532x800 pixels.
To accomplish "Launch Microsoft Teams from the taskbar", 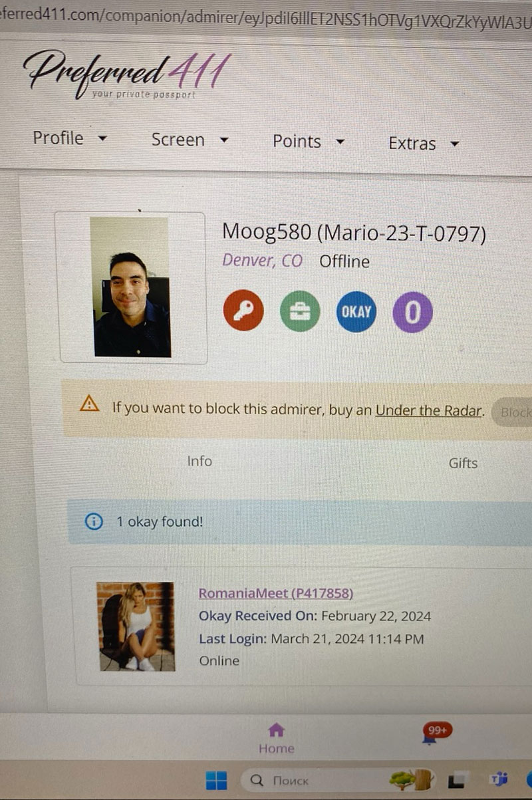I will click(498, 780).
